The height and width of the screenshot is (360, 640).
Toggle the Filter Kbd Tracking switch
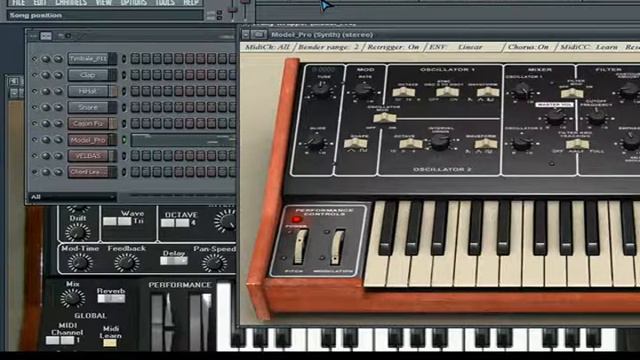click(577, 144)
